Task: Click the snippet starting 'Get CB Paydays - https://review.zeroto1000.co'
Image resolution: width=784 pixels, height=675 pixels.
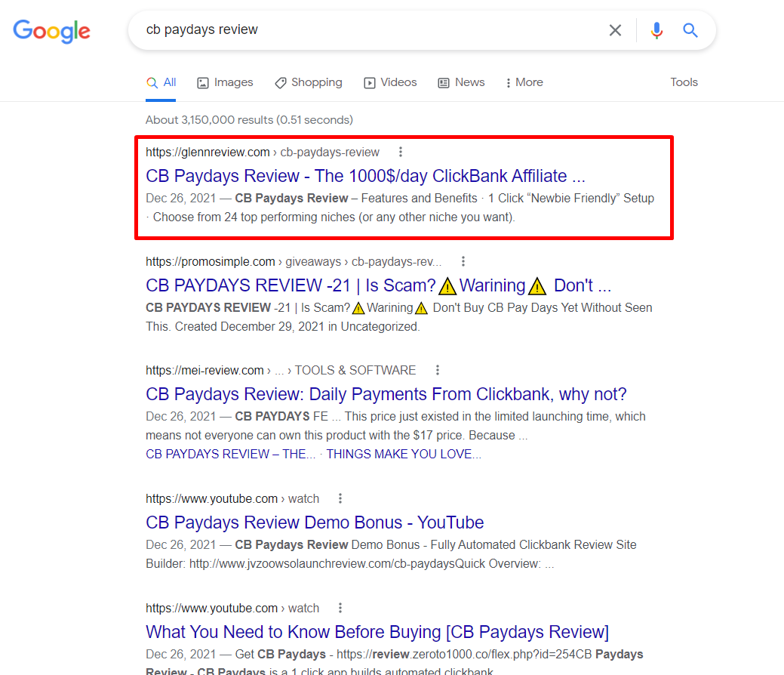Action: tap(395, 661)
